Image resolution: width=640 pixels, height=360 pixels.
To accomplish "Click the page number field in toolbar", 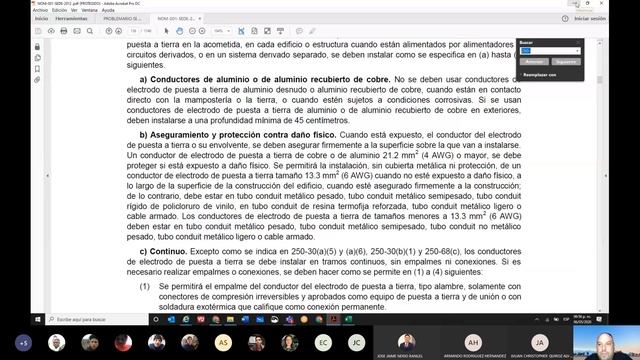I will 133,31.
